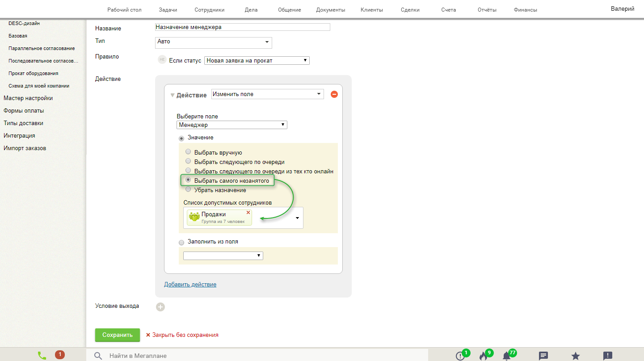Screen dimensions: 644x361
Task: Open Импорт заказов in sidebar
Action: (25, 148)
